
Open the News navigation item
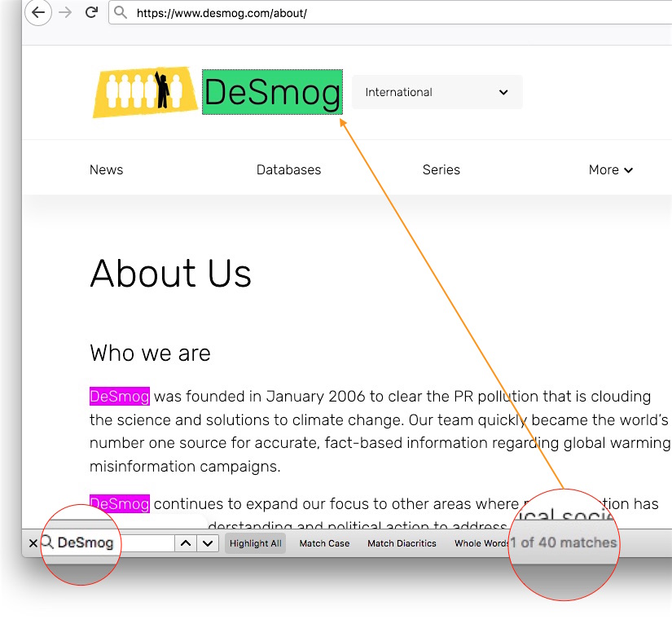[x=106, y=170]
